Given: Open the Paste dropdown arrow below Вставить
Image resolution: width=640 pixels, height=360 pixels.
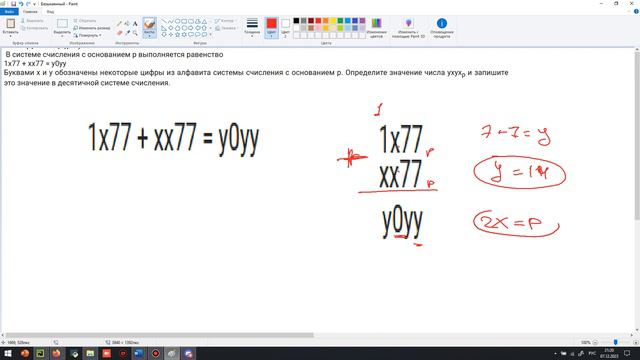Looking at the screenshot, I should [x=10, y=36].
